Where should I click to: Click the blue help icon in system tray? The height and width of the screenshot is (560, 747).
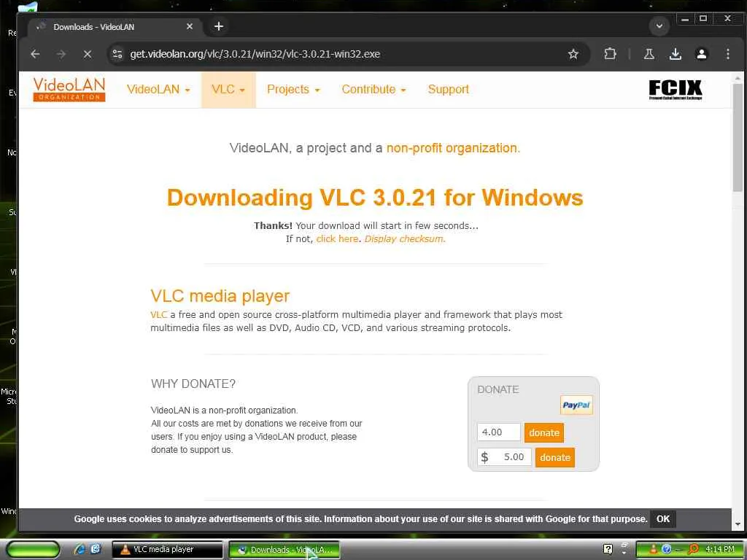[x=667, y=550]
